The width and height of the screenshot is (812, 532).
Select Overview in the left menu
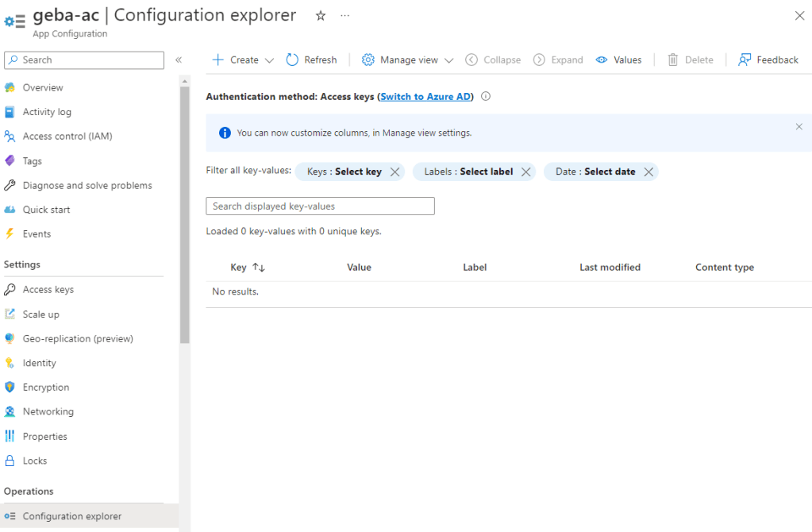(42, 87)
